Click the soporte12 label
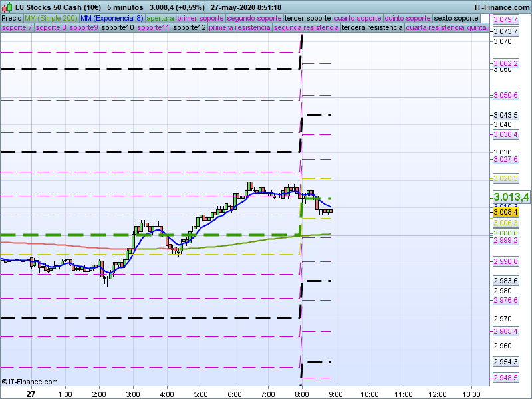The image size is (532, 399). tap(189, 28)
